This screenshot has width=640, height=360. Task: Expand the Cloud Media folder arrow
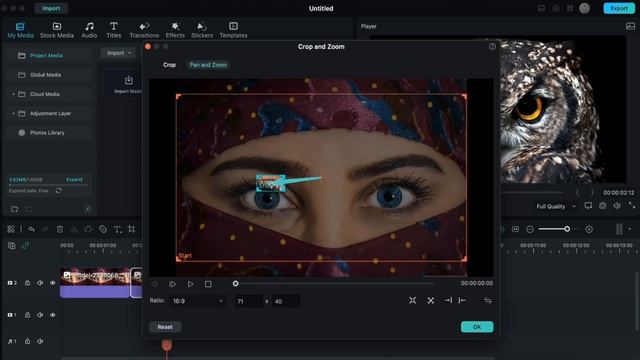(13, 94)
